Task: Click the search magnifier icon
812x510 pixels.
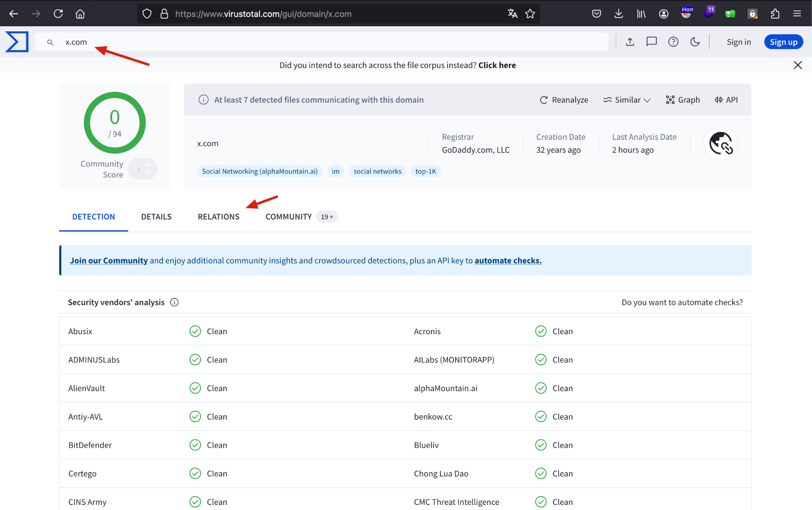Action: click(x=50, y=42)
